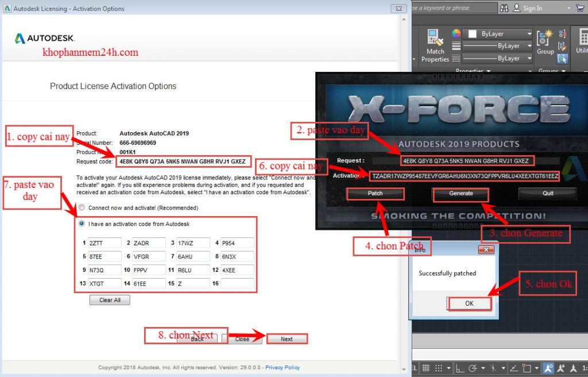Click activation code field 8 with 6N3X

(237, 256)
